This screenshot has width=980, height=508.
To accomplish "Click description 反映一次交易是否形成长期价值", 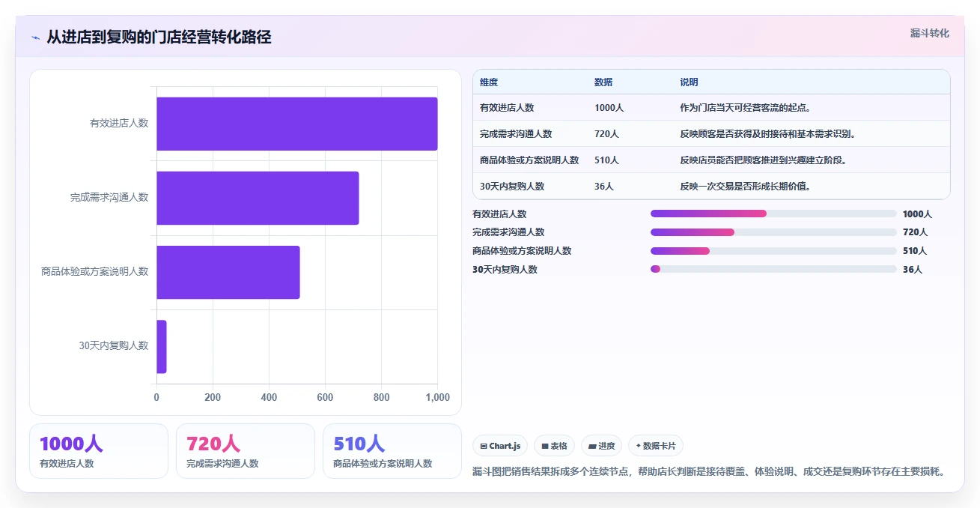I will [745, 187].
